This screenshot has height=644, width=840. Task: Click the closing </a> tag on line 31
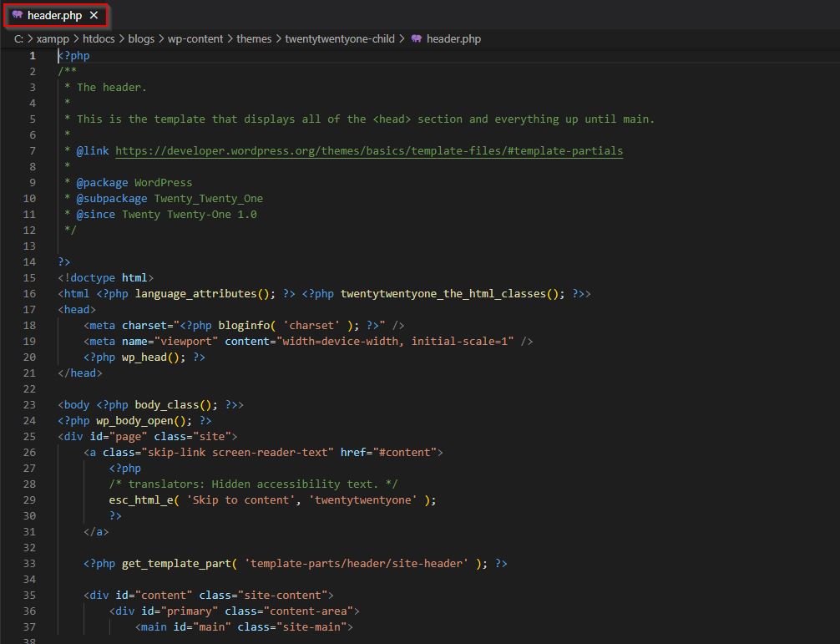click(96, 532)
